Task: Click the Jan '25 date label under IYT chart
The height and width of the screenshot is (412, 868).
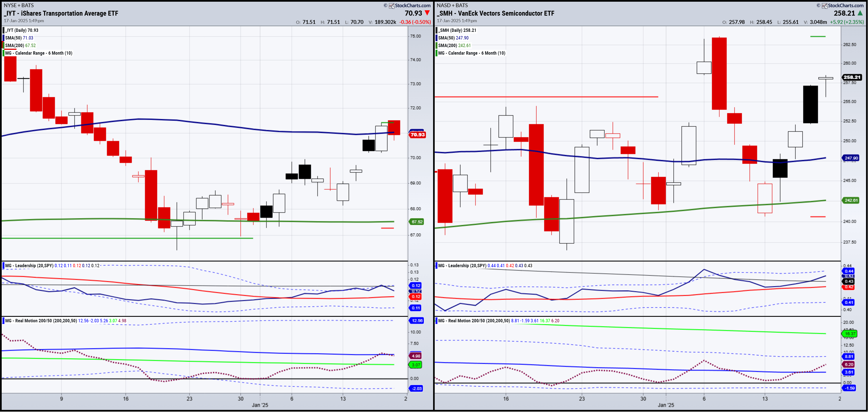Action: pos(260,405)
